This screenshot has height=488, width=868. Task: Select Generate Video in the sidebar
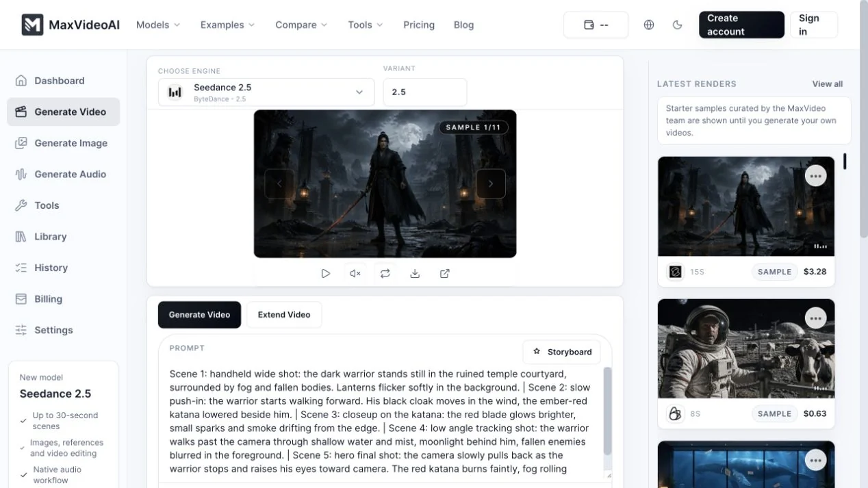63,112
